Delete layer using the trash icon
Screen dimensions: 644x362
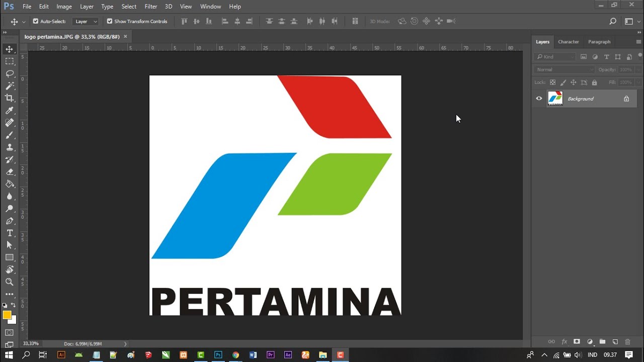tap(627, 342)
